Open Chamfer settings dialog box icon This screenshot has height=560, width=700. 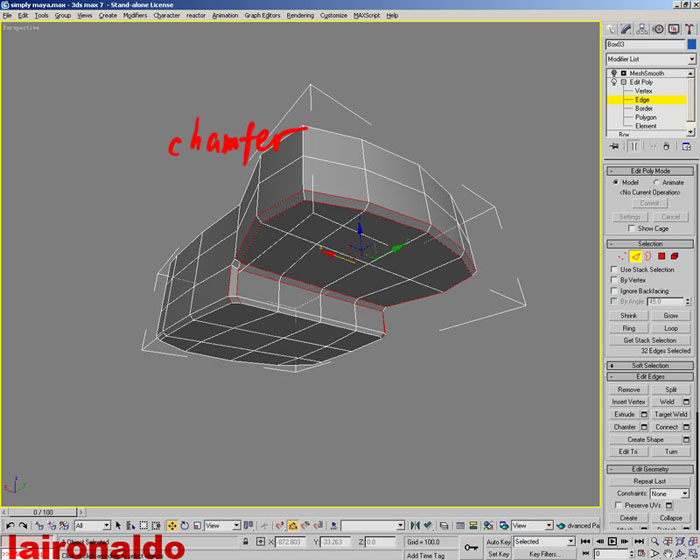(645, 427)
